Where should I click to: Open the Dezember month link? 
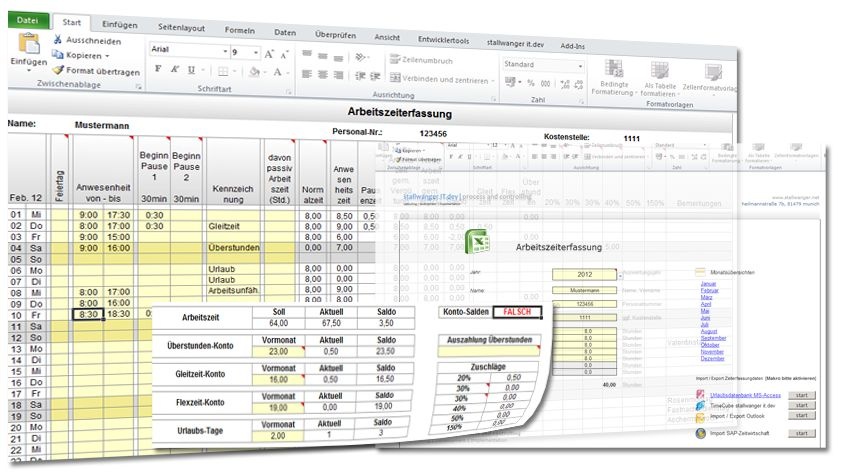coord(712,359)
